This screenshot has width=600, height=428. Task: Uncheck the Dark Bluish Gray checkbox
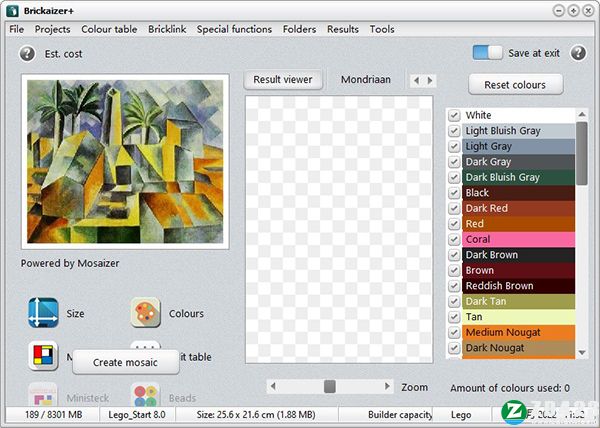click(454, 177)
